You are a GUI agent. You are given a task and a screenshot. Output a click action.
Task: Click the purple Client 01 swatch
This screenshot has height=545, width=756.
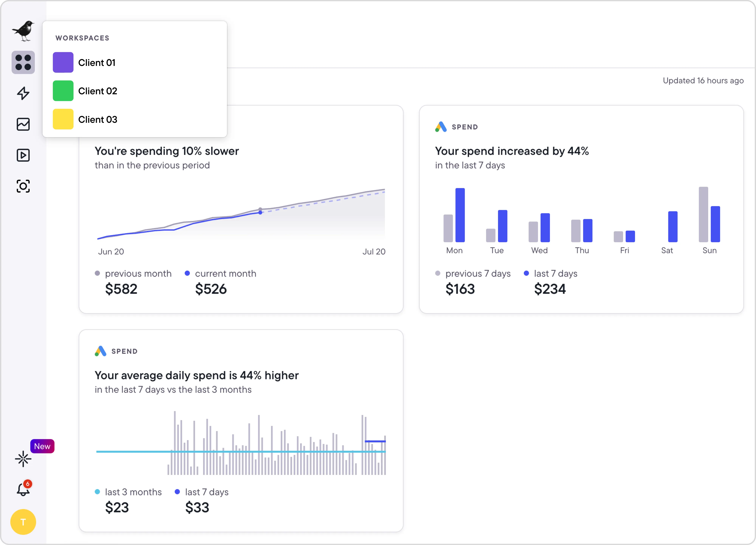(x=63, y=62)
